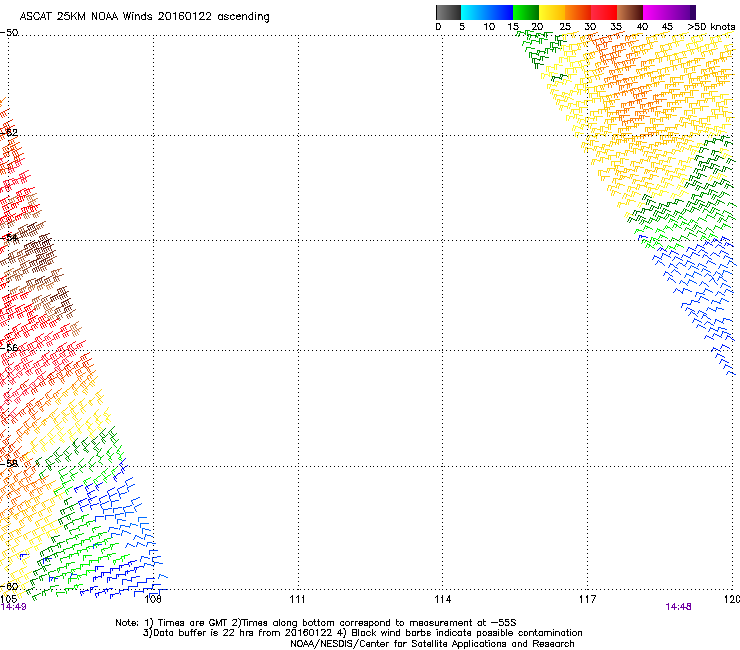740x650 pixels.
Task: Click the note about 22 hr data buffer
Action: [x=237, y=633]
